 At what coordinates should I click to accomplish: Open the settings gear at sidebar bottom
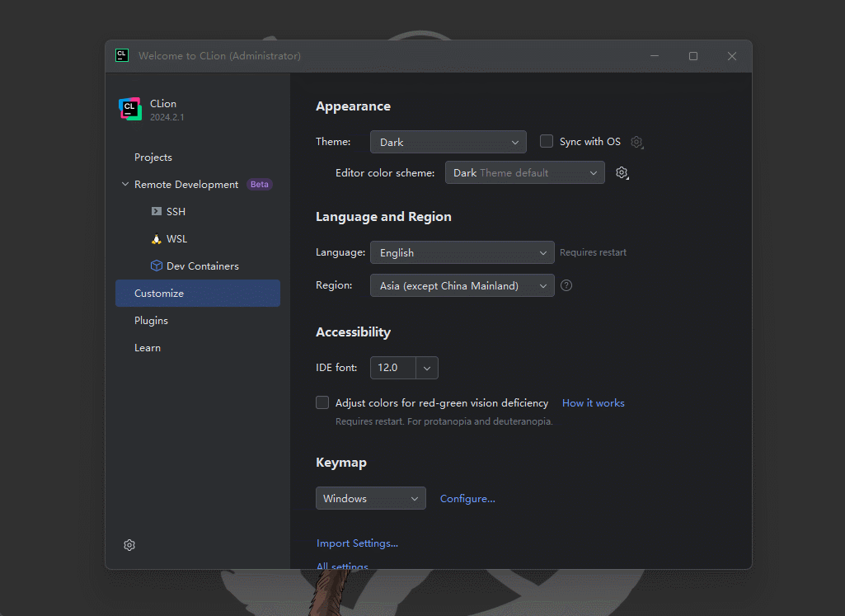[x=129, y=545]
